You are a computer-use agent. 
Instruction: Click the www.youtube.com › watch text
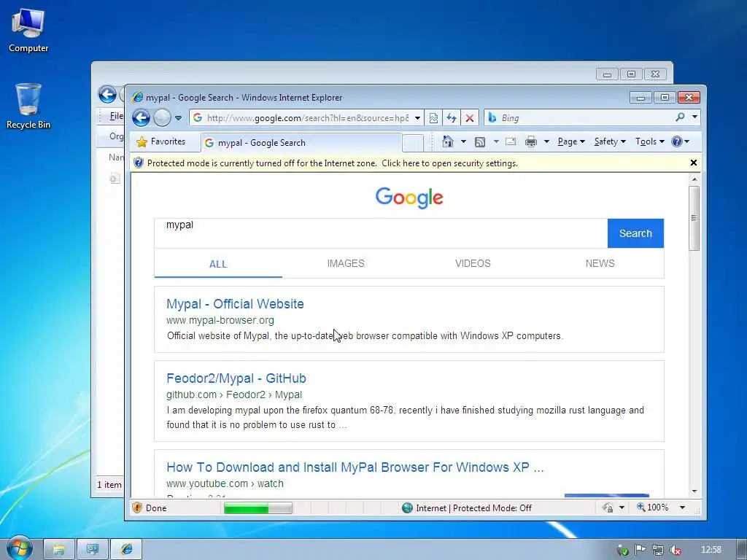click(225, 484)
